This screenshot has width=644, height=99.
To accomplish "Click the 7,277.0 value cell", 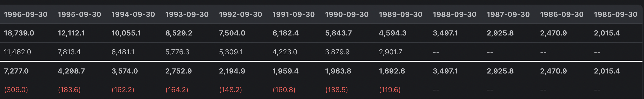I will coord(16,71).
